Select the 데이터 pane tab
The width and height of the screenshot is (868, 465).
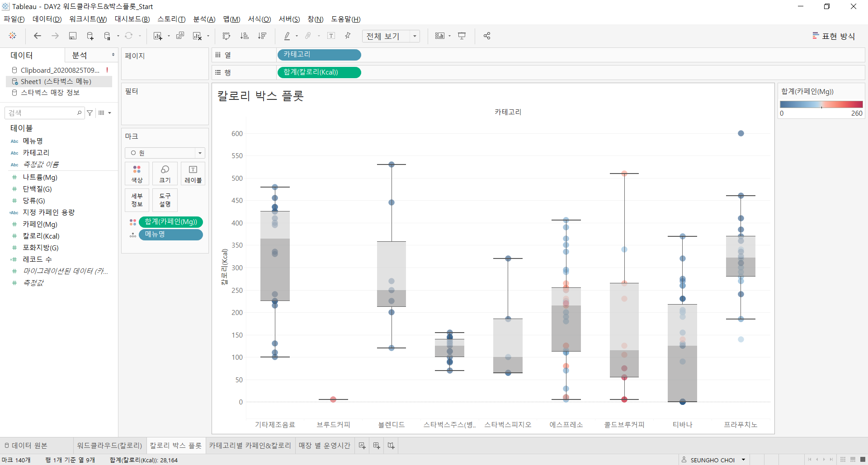coord(22,55)
